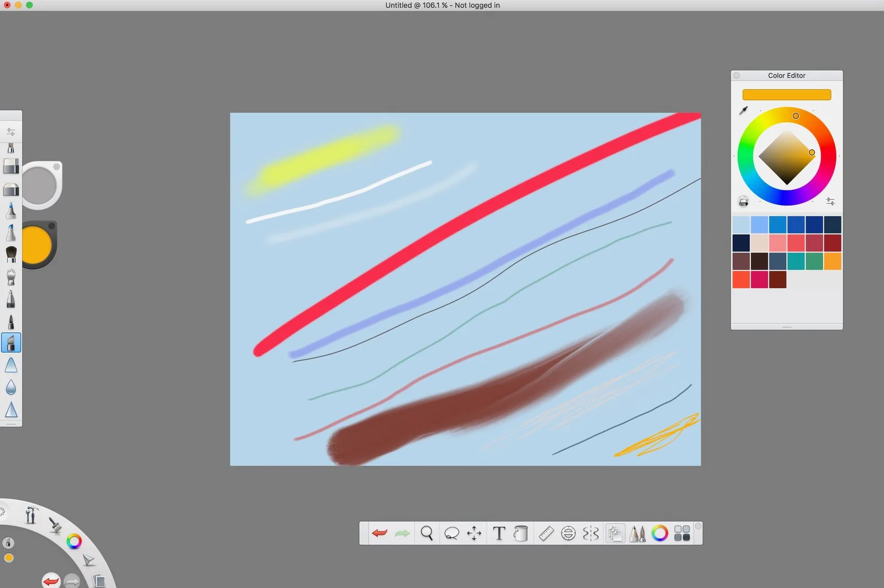Choose the orange swatch in palette

(x=833, y=261)
